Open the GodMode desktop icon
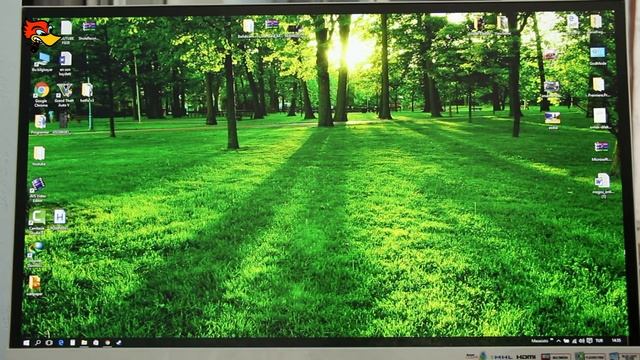This screenshot has height=360, width=640. click(x=598, y=53)
